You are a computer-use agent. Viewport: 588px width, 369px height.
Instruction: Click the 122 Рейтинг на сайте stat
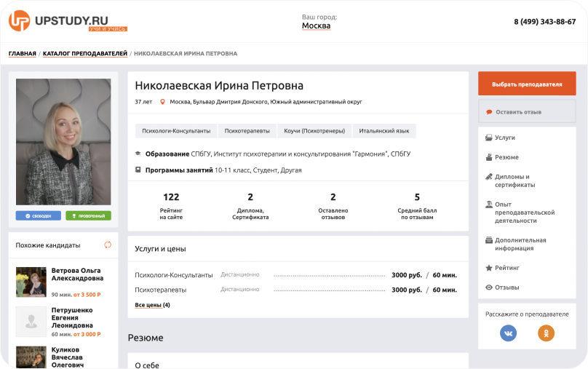coord(171,206)
